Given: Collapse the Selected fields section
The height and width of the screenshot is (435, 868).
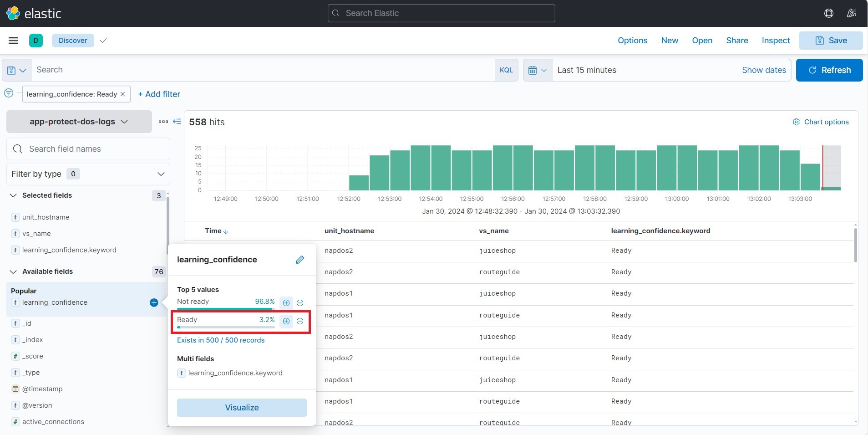Looking at the screenshot, I should [13, 195].
